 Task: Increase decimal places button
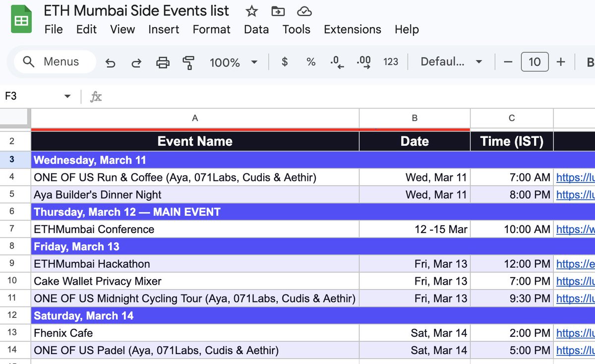tap(363, 62)
